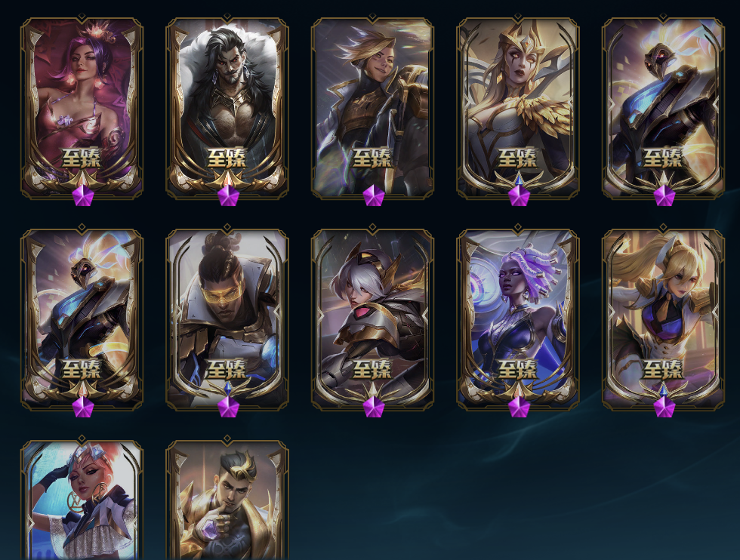740x560 pixels.
Task: Click the gem under the gold-visor man card
Action: pos(228,407)
